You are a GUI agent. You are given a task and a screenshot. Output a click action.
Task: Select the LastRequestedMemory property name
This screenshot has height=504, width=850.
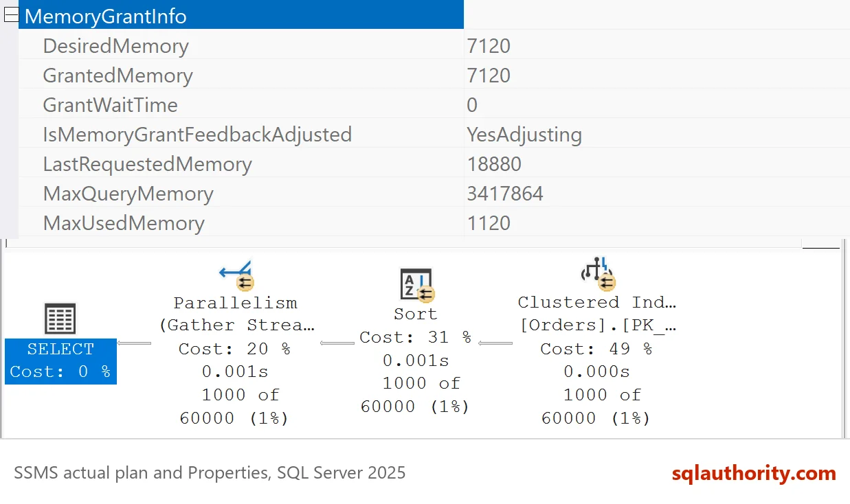(147, 164)
